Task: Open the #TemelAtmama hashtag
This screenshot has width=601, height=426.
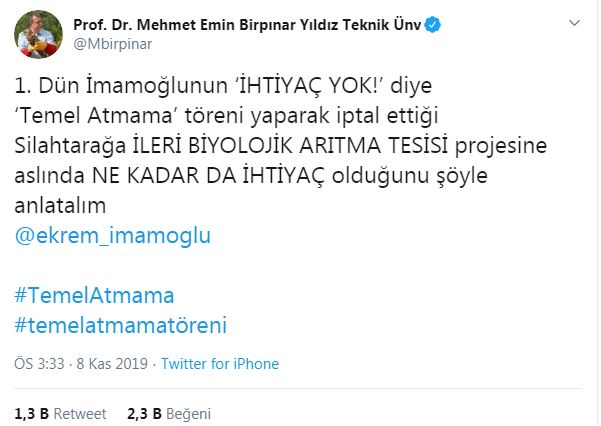Action: (x=94, y=296)
